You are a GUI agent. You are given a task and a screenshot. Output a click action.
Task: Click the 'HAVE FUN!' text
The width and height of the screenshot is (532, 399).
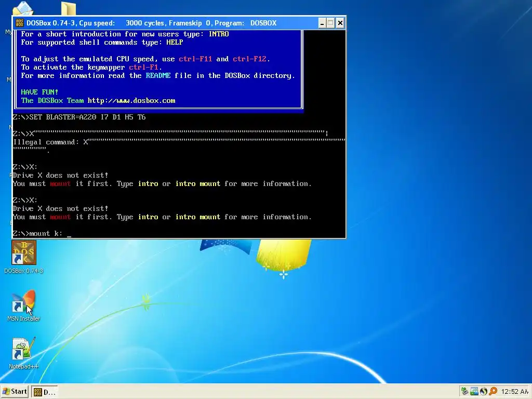click(x=39, y=92)
